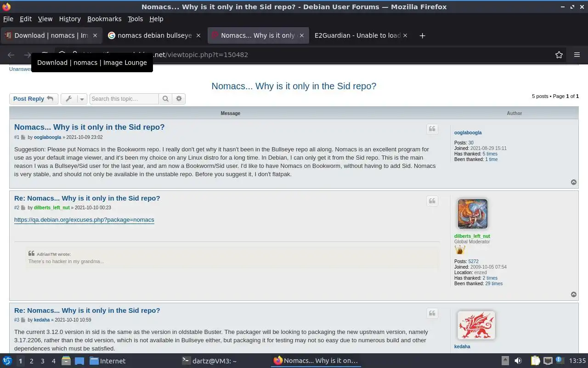The width and height of the screenshot is (588, 368).
Task: Open the page title topic link
Action: coord(294,86)
